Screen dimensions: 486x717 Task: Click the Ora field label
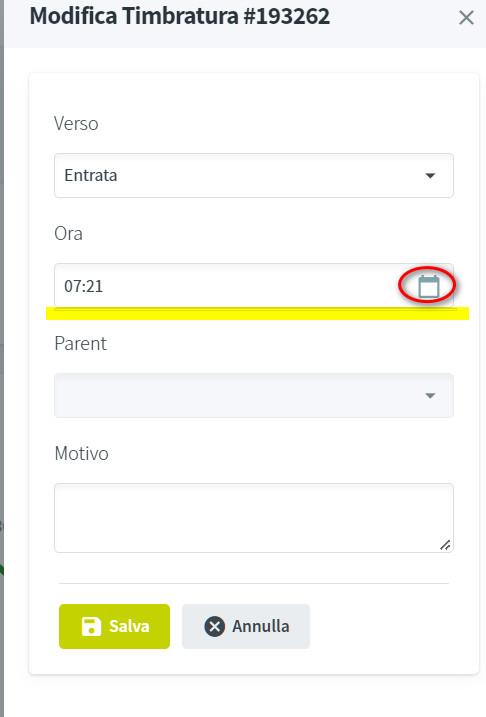click(x=69, y=234)
